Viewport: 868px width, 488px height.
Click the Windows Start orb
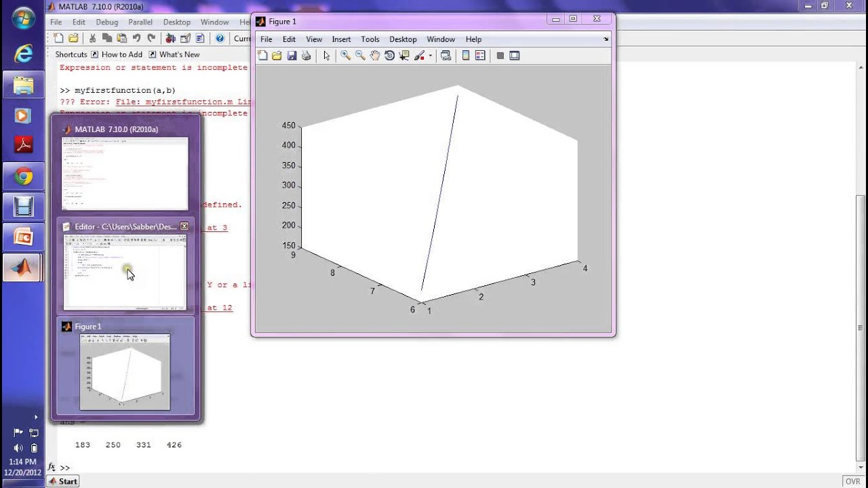point(23,18)
